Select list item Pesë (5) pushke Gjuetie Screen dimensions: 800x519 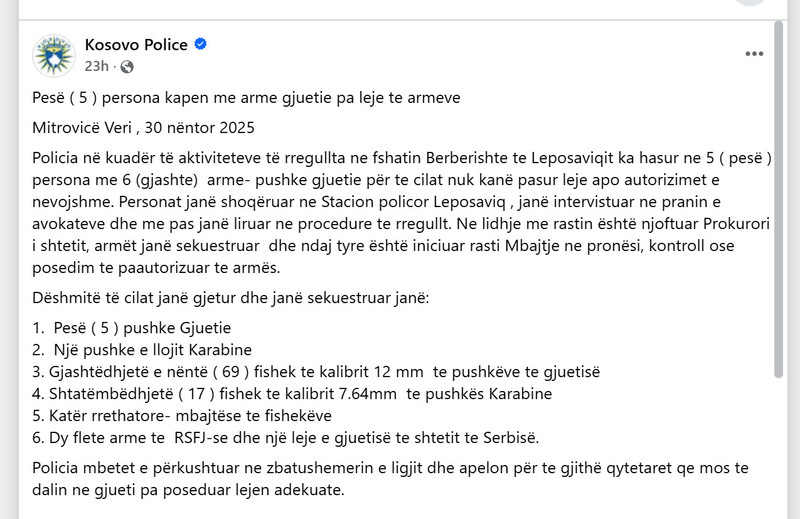click(132, 328)
